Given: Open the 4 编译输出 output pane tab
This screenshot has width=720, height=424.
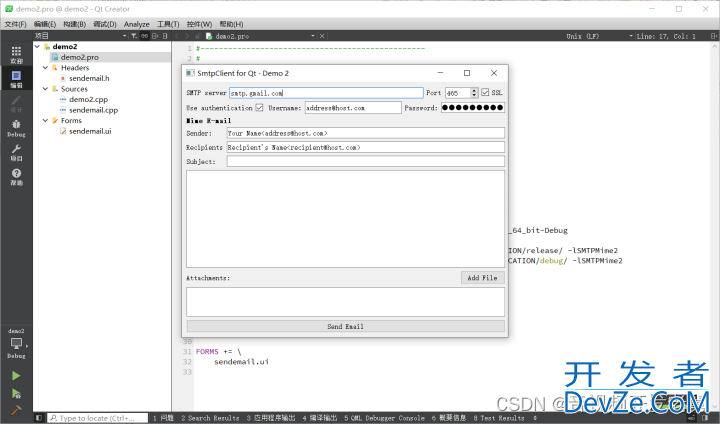Looking at the screenshot, I should (x=320, y=418).
